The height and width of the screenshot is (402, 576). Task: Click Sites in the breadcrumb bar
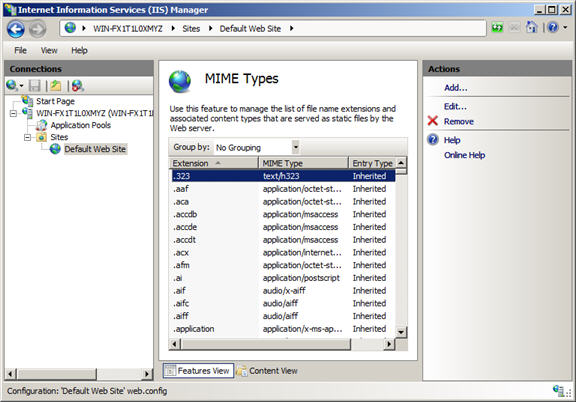pyautogui.click(x=191, y=29)
